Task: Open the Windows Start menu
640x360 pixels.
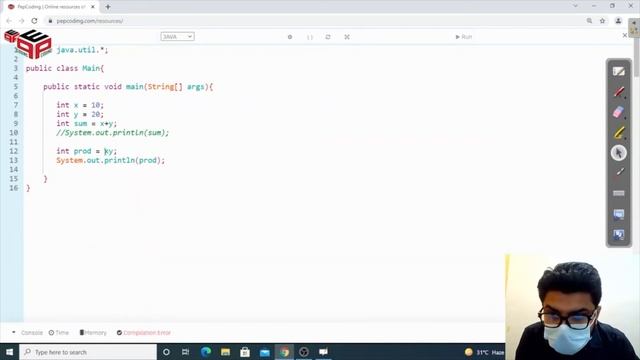Action: click(9, 351)
